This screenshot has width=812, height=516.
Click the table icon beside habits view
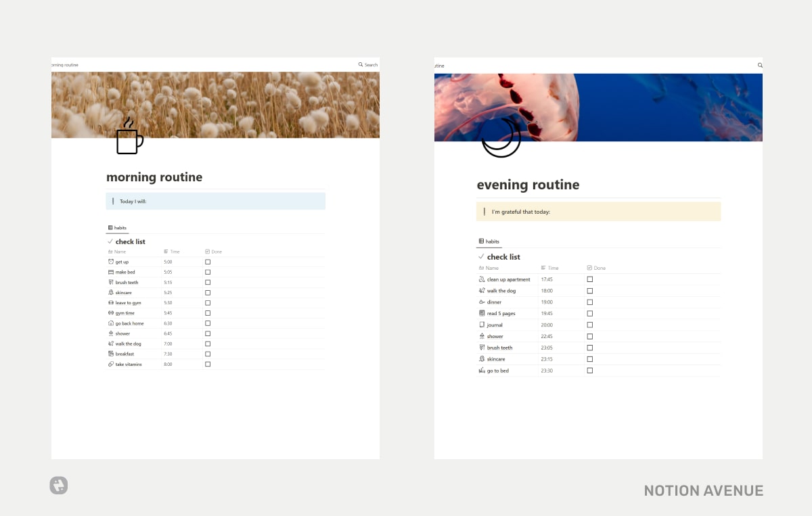(x=110, y=227)
